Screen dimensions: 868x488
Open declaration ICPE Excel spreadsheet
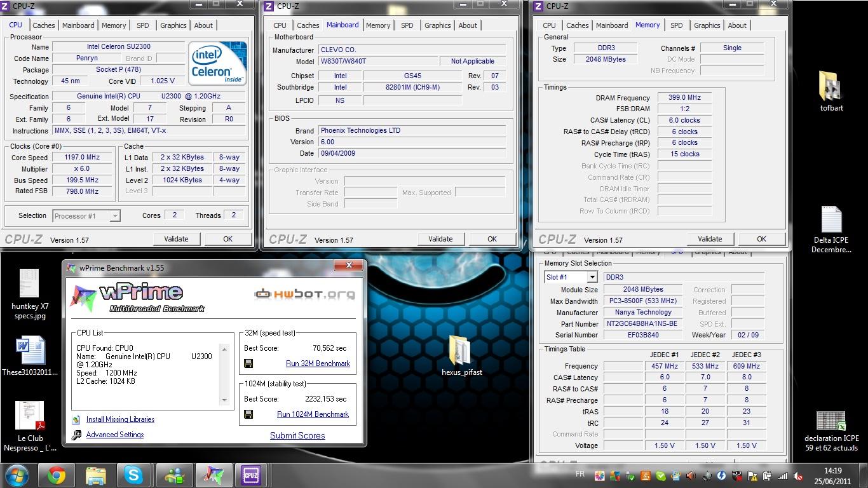[x=831, y=431]
